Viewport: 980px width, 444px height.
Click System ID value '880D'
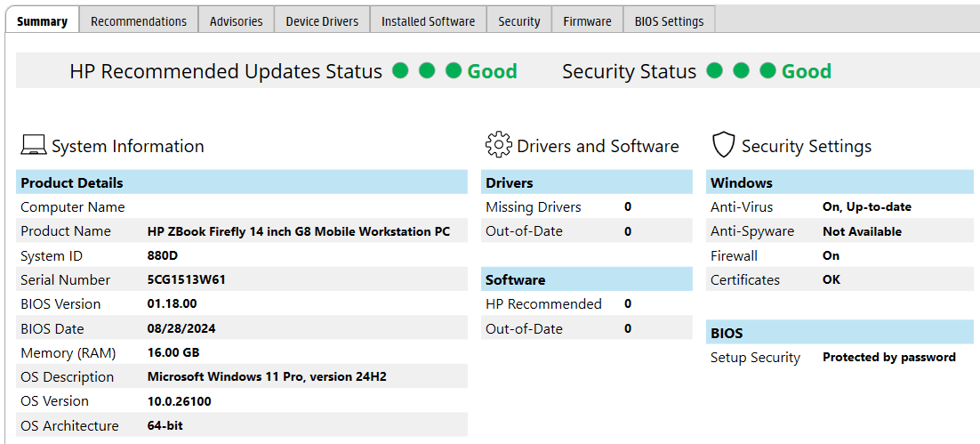tap(163, 255)
